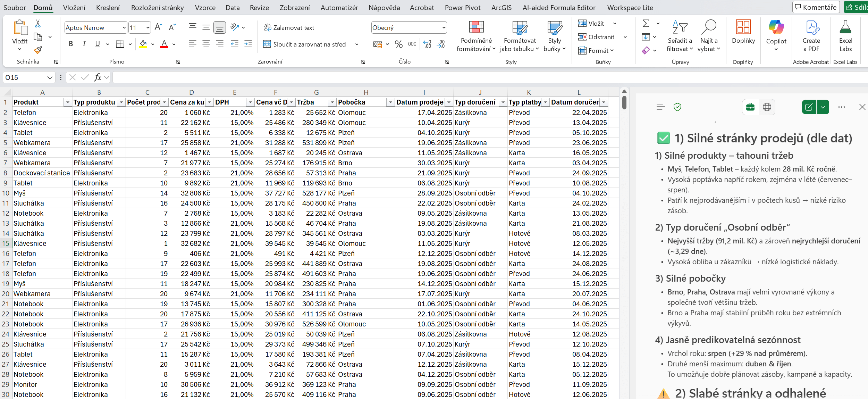This screenshot has width=868, height=399.
Task: Open the Pobočka column filter dropdown
Action: tap(390, 102)
